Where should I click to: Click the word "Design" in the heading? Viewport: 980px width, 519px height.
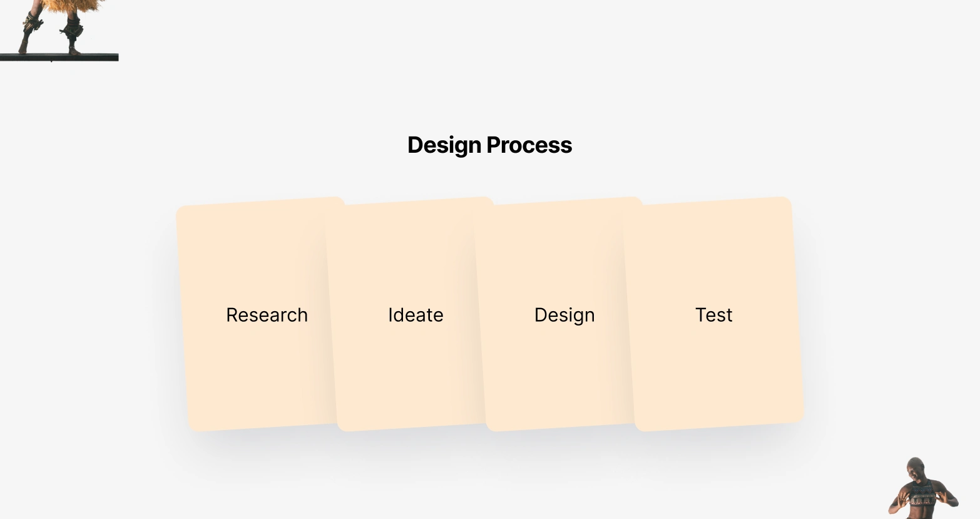tap(444, 145)
